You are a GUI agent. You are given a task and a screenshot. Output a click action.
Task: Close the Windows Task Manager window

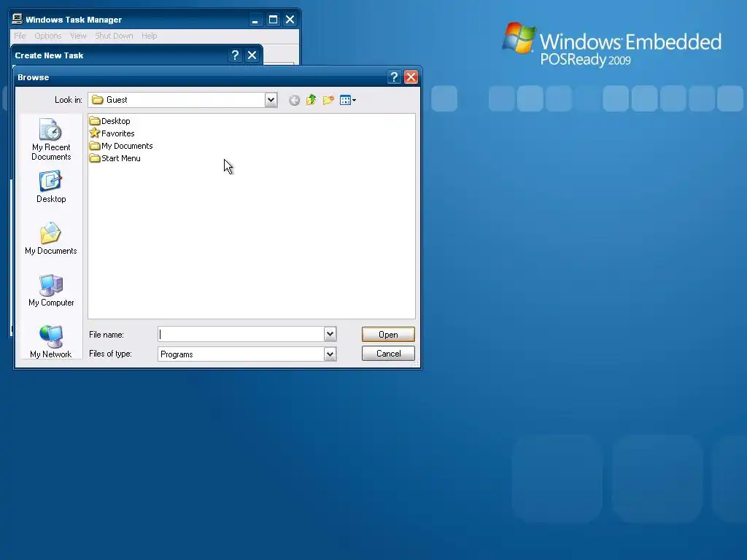[290, 20]
